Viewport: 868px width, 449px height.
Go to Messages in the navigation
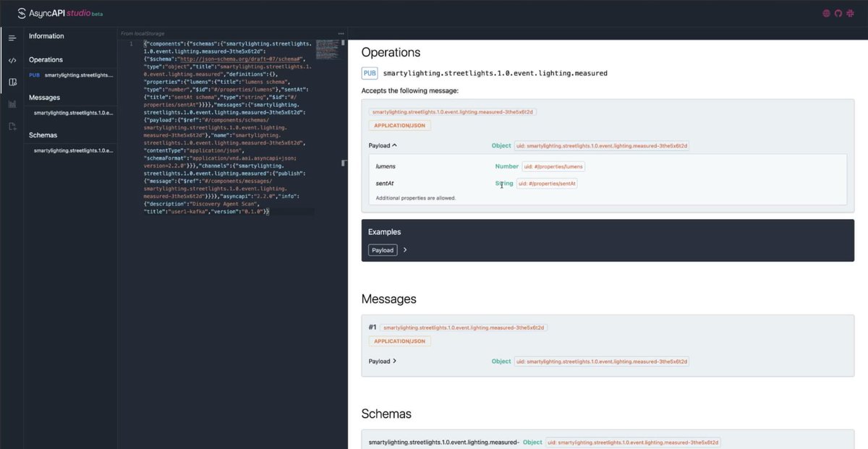[44, 97]
